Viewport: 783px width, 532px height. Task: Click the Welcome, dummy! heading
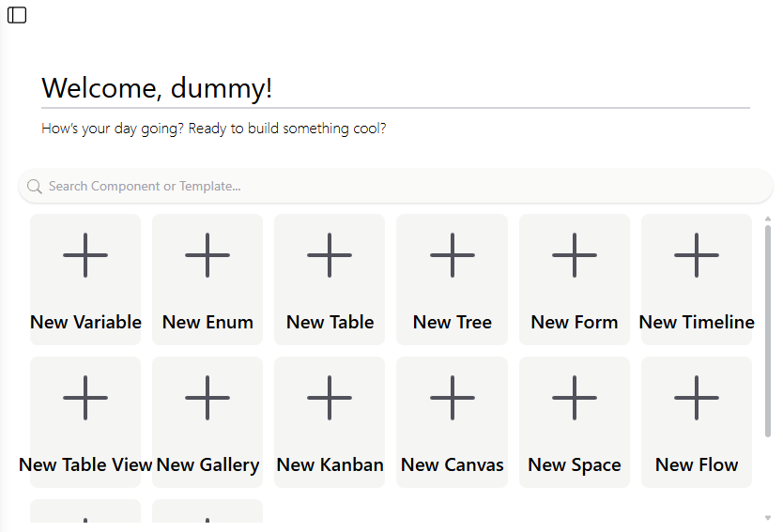pyautogui.click(x=157, y=88)
